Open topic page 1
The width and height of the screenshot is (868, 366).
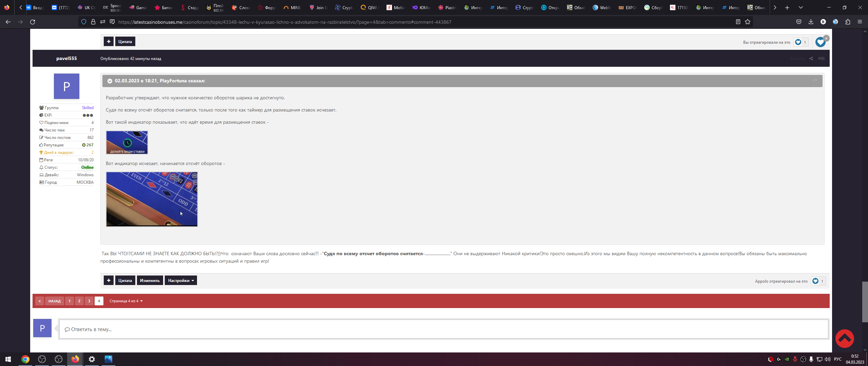pyautogui.click(x=70, y=301)
